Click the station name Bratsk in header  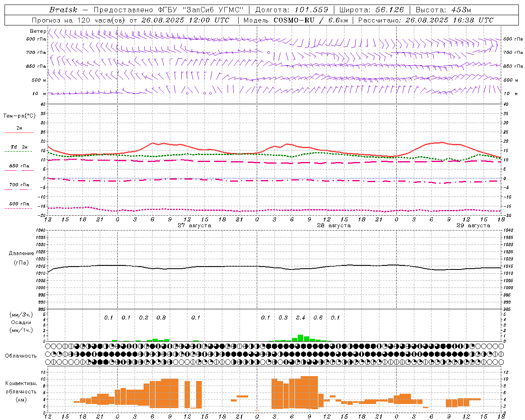pyautogui.click(x=63, y=10)
